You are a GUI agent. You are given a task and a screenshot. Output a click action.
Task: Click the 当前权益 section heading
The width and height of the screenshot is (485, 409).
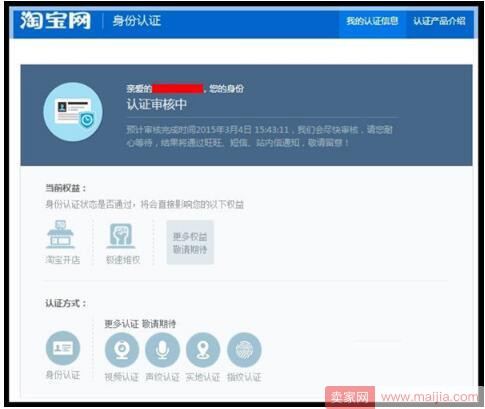[x=66, y=188]
